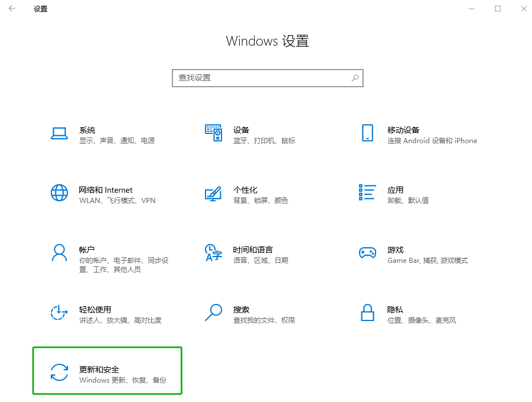The image size is (532, 402).
Task: Click the 个性化 paintbrush icon
Action: [213, 193]
